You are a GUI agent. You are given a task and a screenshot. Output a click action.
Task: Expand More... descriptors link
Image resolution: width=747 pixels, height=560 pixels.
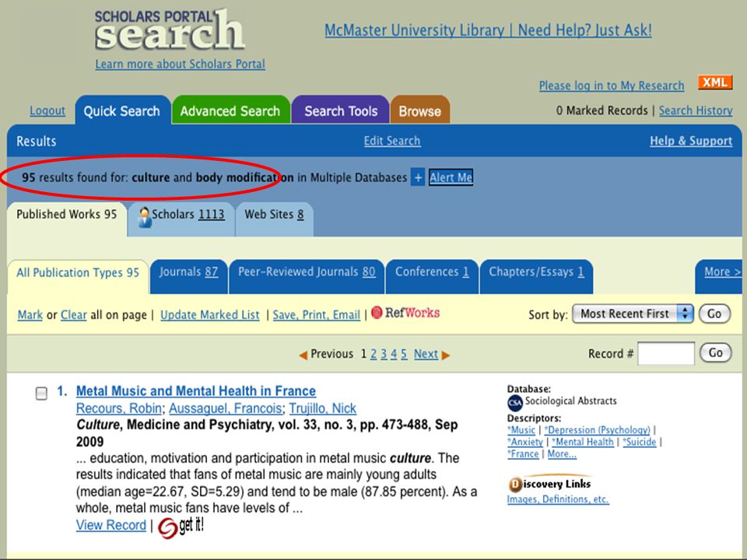tap(562, 453)
